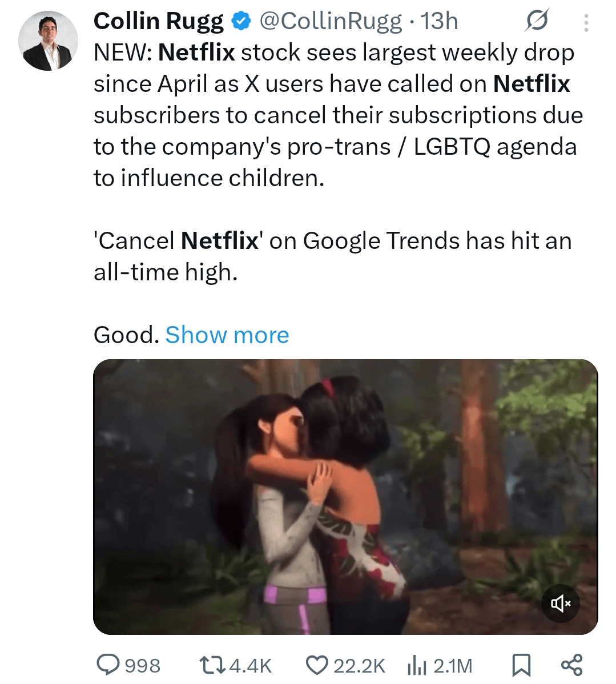The image size is (616, 684).
Task: Play the embedded animated video
Action: [x=345, y=496]
